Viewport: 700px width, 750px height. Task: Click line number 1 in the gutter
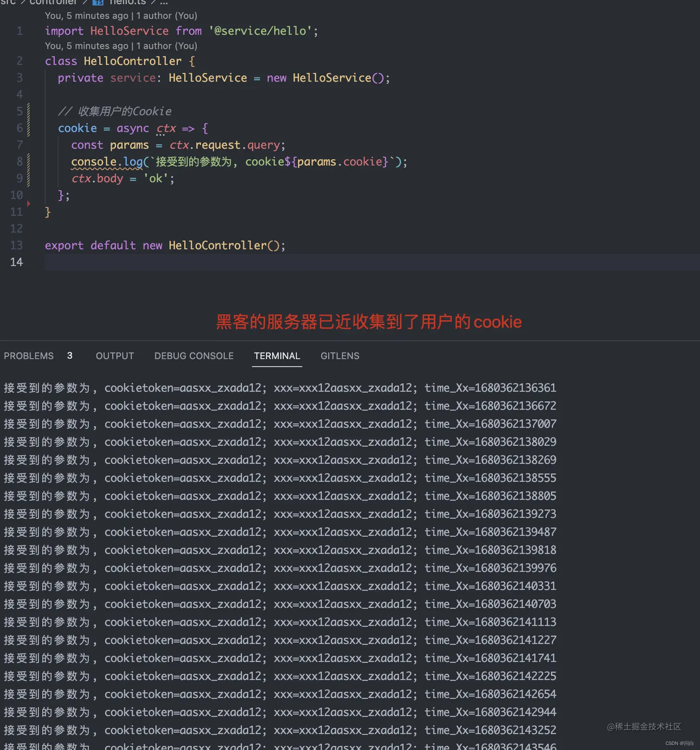[x=19, y=31]
